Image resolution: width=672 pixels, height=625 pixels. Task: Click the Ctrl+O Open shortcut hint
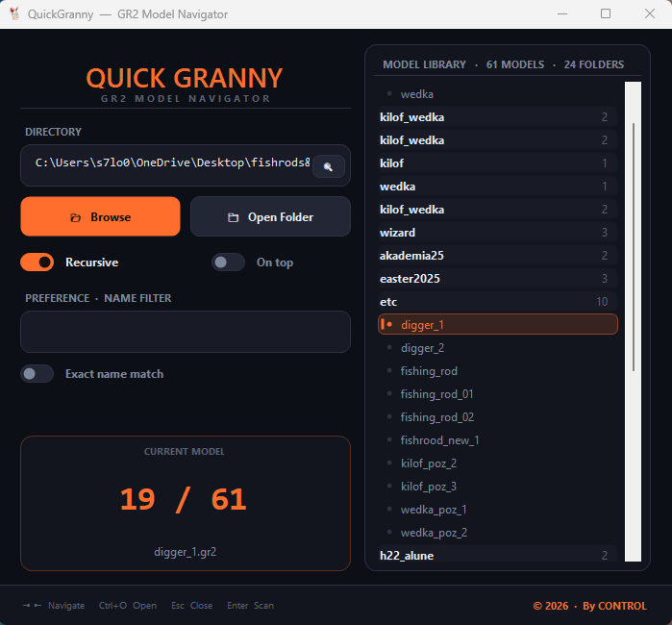128,605
